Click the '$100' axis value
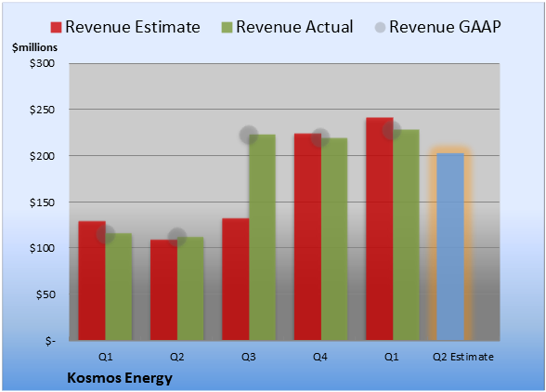Viewport: 546px width, 392px height. [x=42, y=248]
